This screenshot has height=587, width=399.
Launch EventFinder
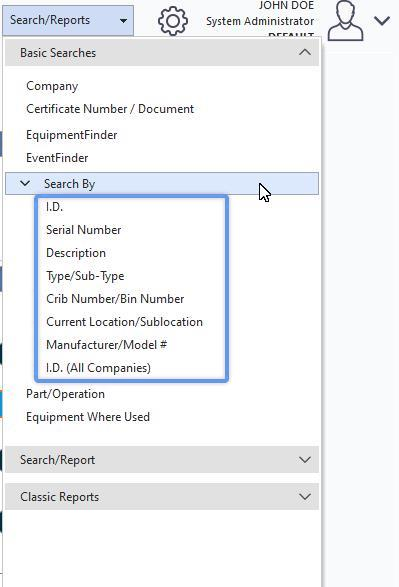pos(57,158)
